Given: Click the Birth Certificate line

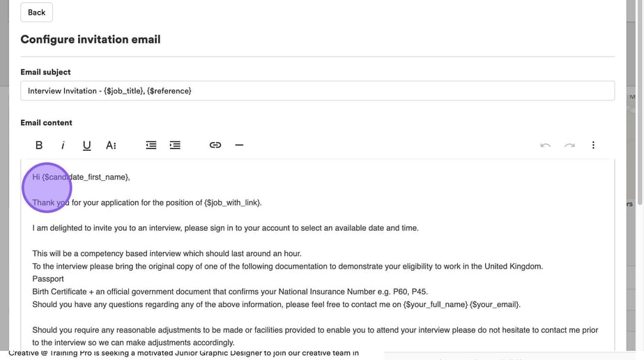Looking at the screenshot, I should point(230,292).
